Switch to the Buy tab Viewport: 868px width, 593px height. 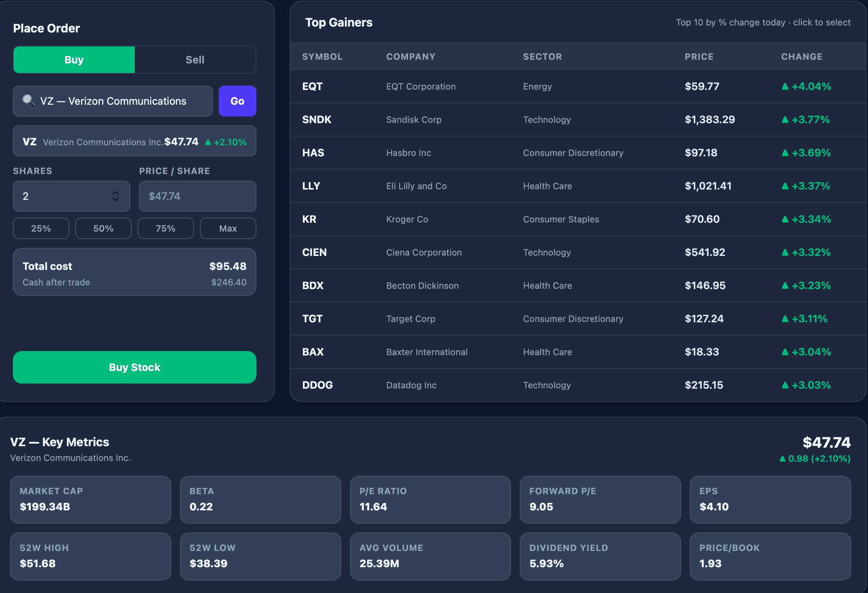tap(74, 60)
